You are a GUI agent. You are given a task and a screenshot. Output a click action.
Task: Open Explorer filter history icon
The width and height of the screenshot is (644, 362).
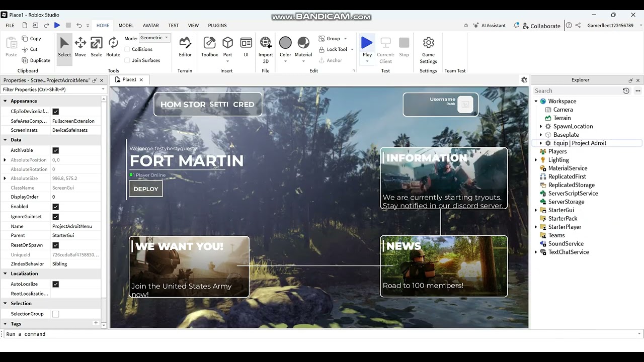click(x=626, y=91)
